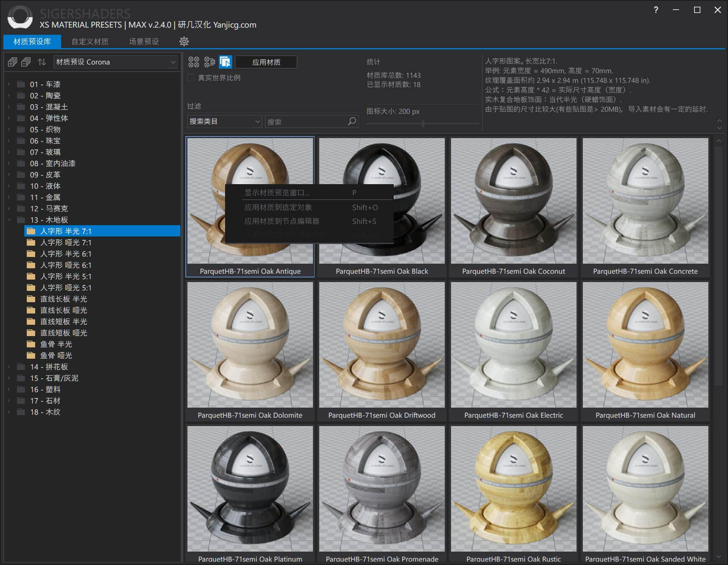Viewport: 728px width, 565px height.
Task: Expand the 12 - 马赛克 category
Action: point(9,208)
